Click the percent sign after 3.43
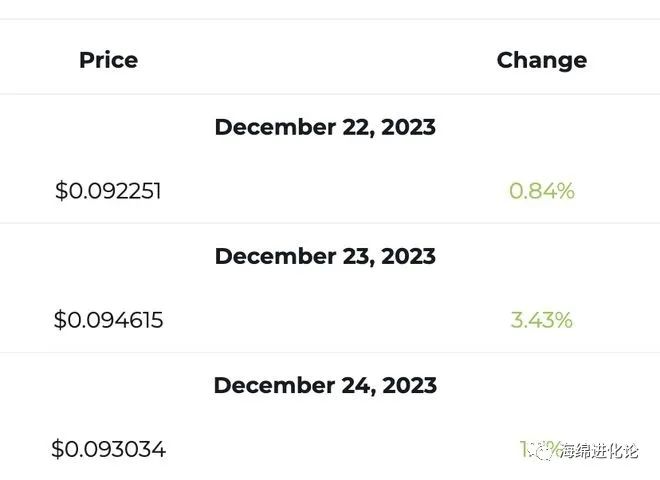The width and height of the screenshot is (660, 480). tap(563, 320)
